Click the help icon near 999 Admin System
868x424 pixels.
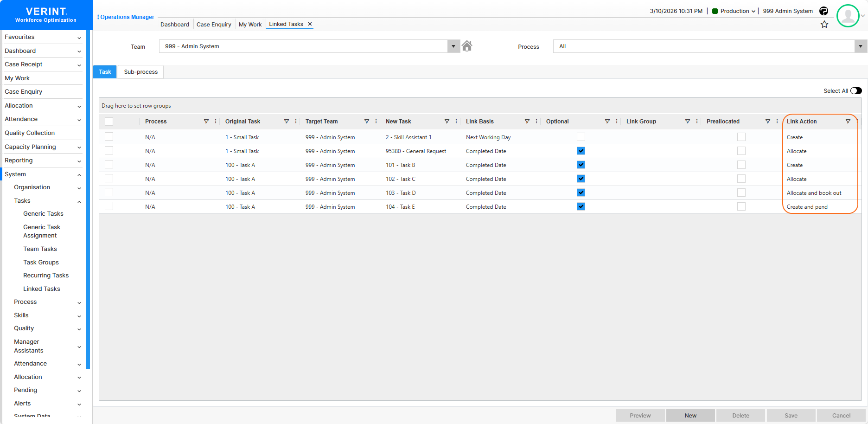[823, 11]
